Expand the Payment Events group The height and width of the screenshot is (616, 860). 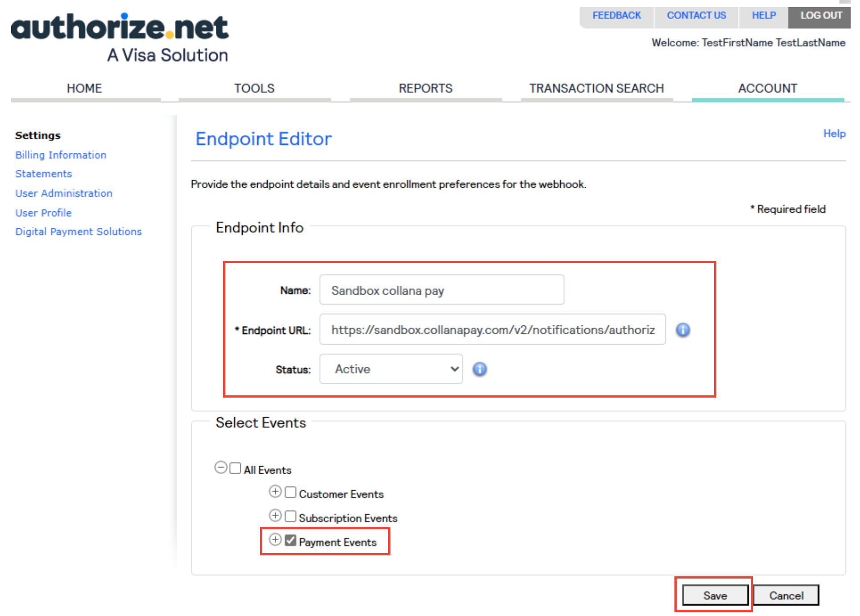click(275, 540)
